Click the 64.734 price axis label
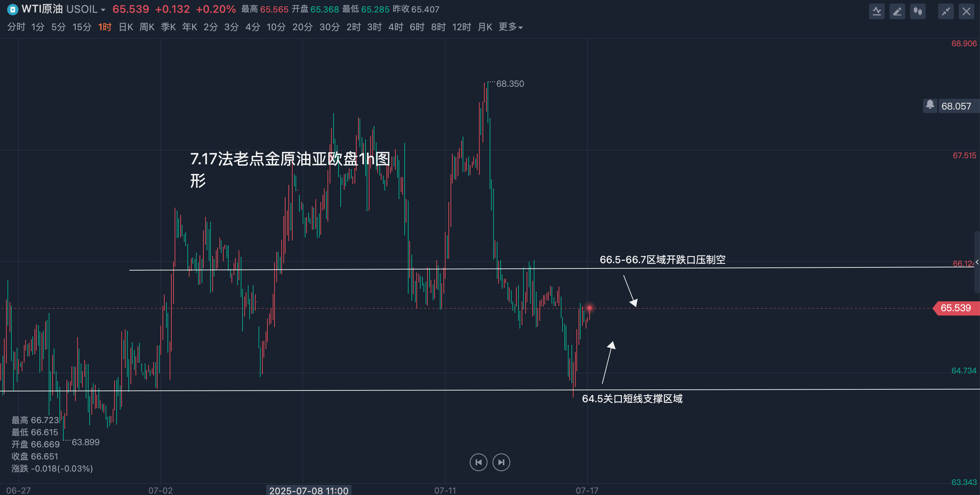 pyautogui.click(x=964, y=371)
